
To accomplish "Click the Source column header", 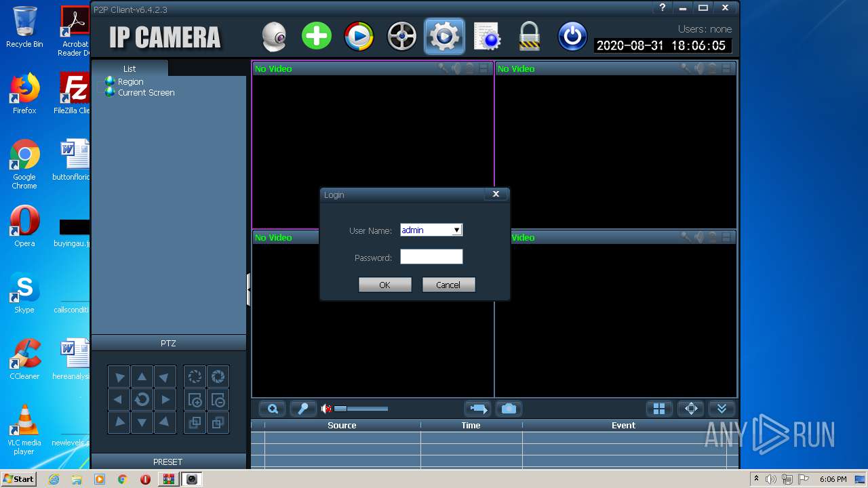I will point(342,426).
